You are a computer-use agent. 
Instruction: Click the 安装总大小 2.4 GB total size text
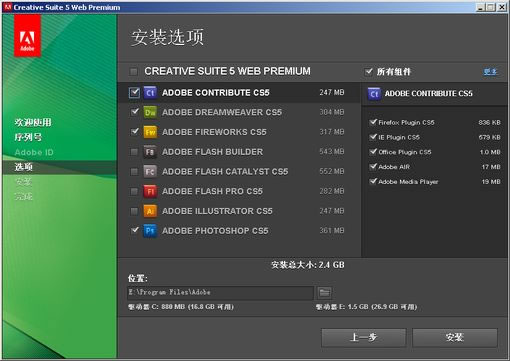(308, 265)
